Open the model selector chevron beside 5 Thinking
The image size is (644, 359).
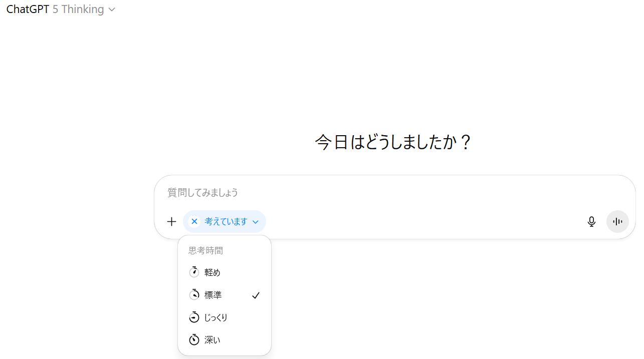pos(112,10)
